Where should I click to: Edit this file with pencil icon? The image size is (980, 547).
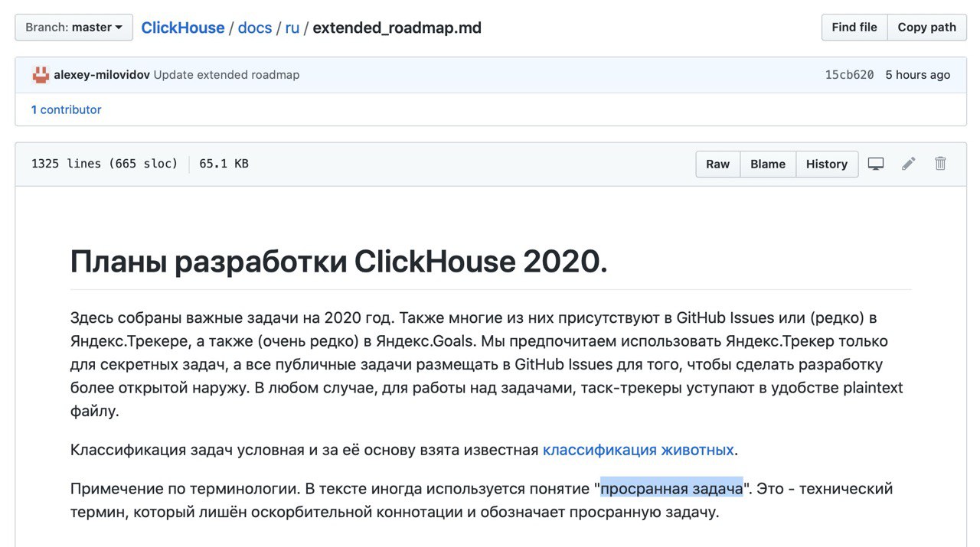click(x=909, y=164)
